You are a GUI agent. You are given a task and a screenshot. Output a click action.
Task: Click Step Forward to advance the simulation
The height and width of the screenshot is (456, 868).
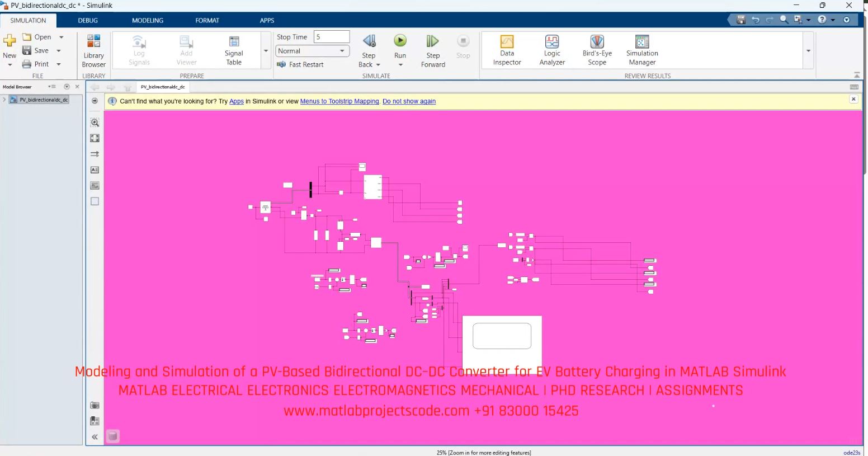point(432,50)
